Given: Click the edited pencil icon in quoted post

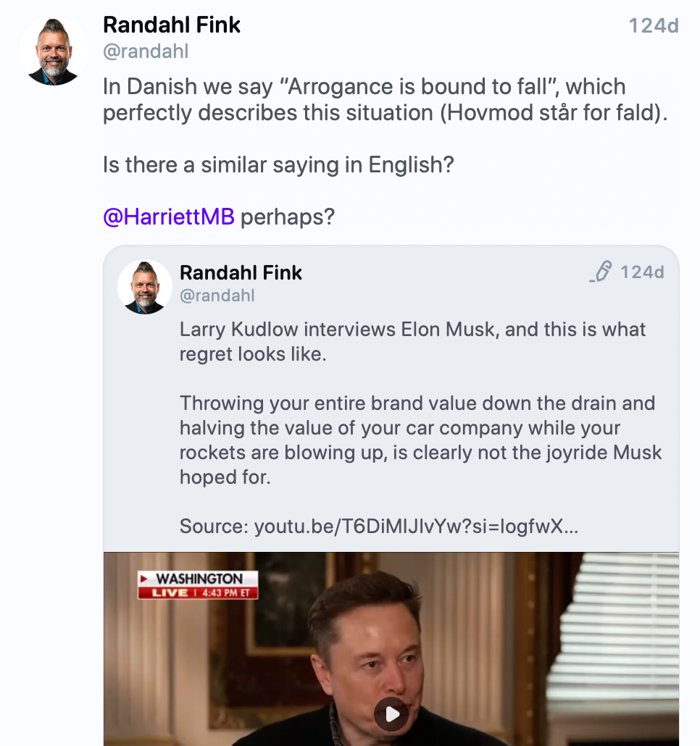Looking at the screenshot, I should click(601, 272).
